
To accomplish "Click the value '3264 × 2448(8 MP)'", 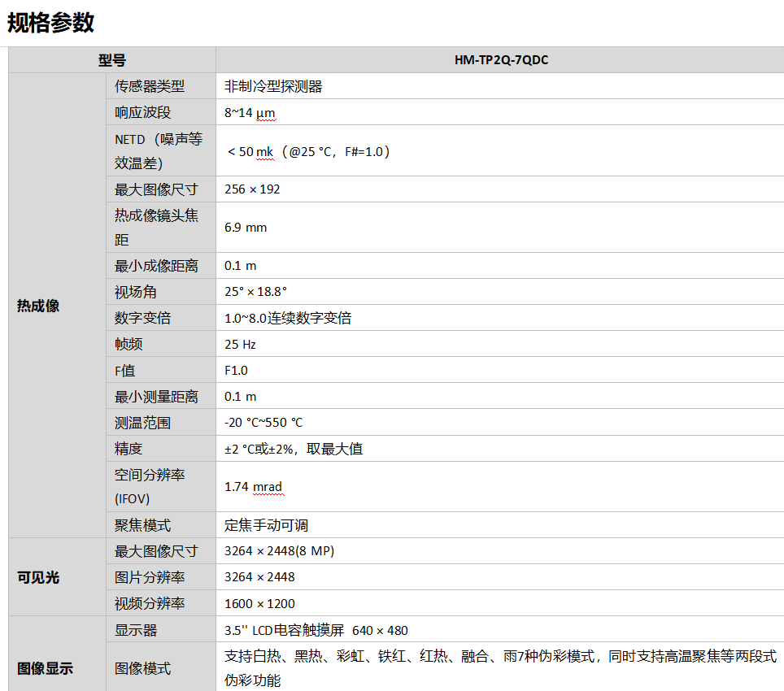I will [x=279, y=551].
